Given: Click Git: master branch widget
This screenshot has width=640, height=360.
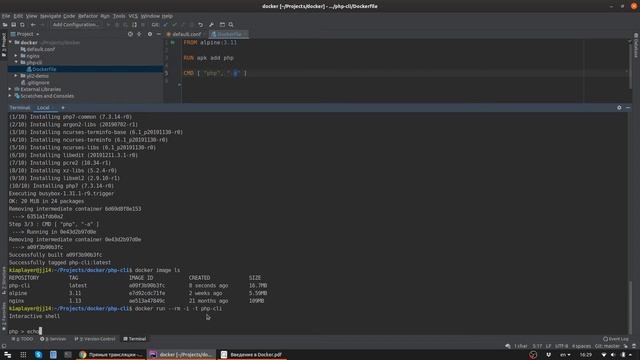Looking at the screenshot, I should tap(607, 346).
